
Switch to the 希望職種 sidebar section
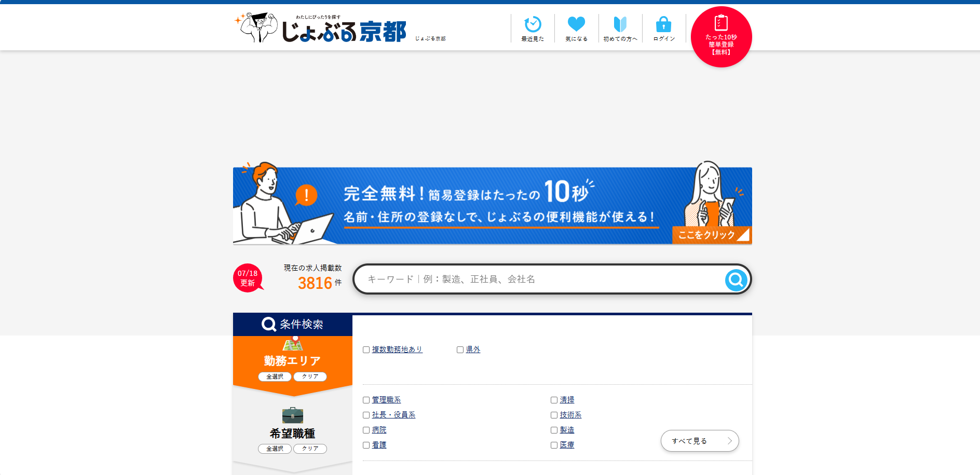click(292, 433)
